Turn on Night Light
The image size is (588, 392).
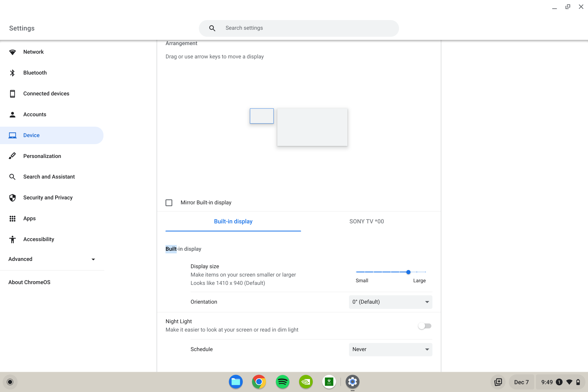[x=425, y=326]
